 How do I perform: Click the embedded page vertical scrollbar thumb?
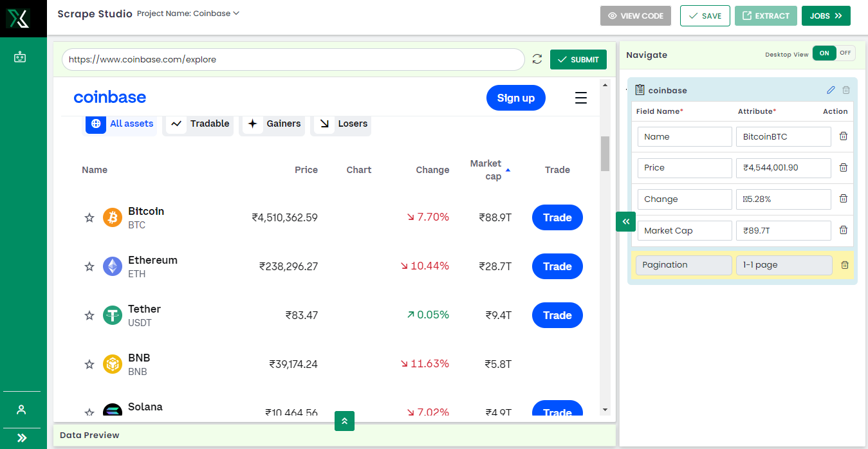[x=605, y=154]
